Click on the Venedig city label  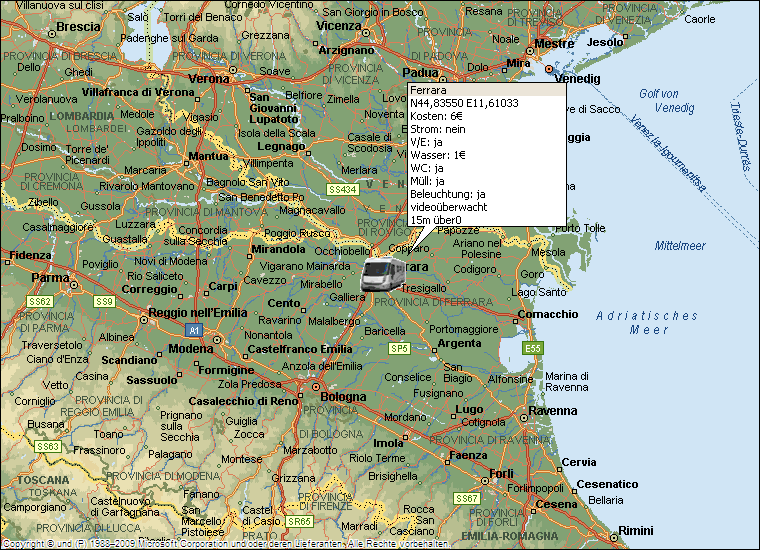577,79
